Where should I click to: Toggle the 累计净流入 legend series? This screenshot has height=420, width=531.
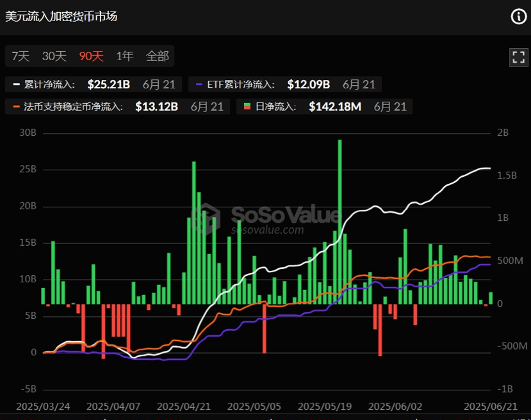[x=94, y=85]
